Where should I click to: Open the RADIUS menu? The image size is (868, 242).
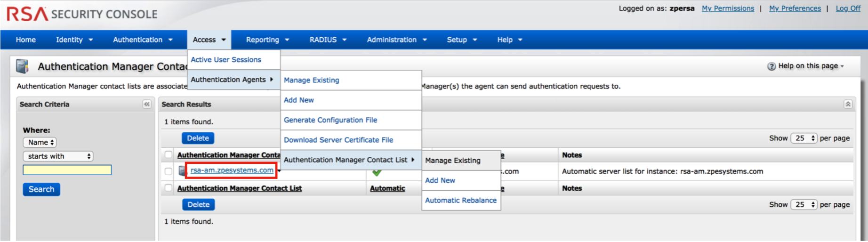(328, 40)
